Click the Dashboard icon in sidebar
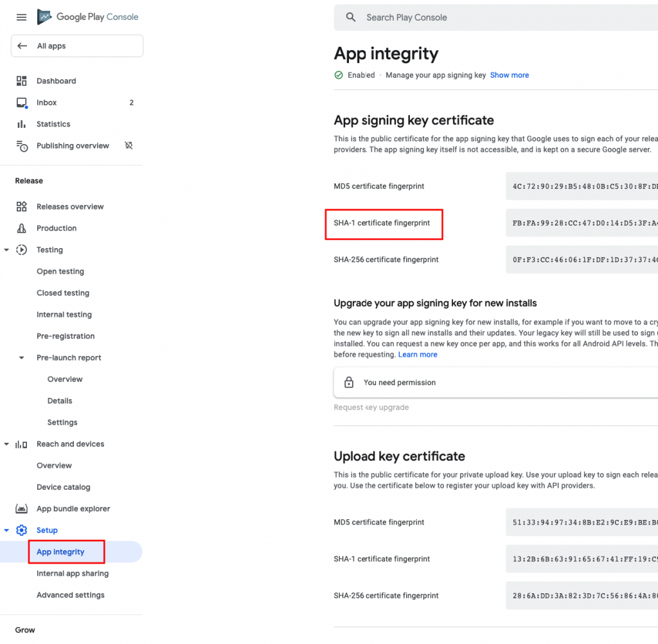 21,81
